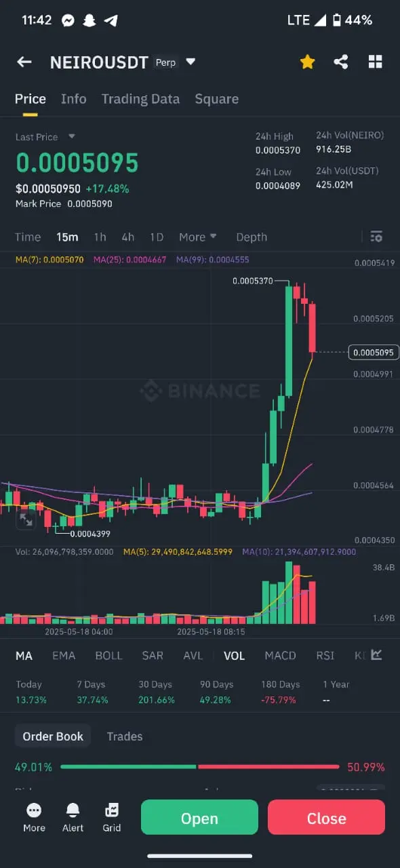Switch to the Trading Data tab

140,99
